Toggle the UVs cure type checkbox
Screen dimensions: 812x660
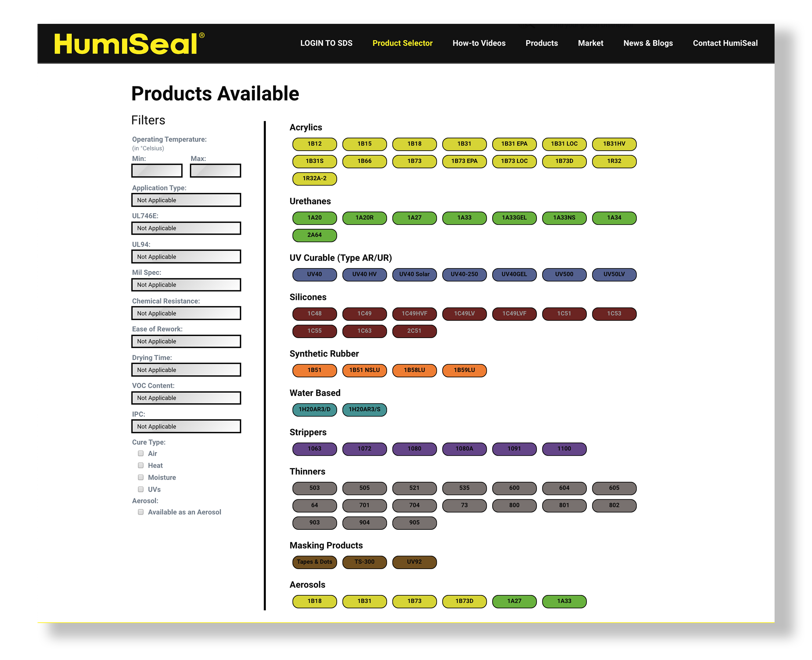click(141, 489)
